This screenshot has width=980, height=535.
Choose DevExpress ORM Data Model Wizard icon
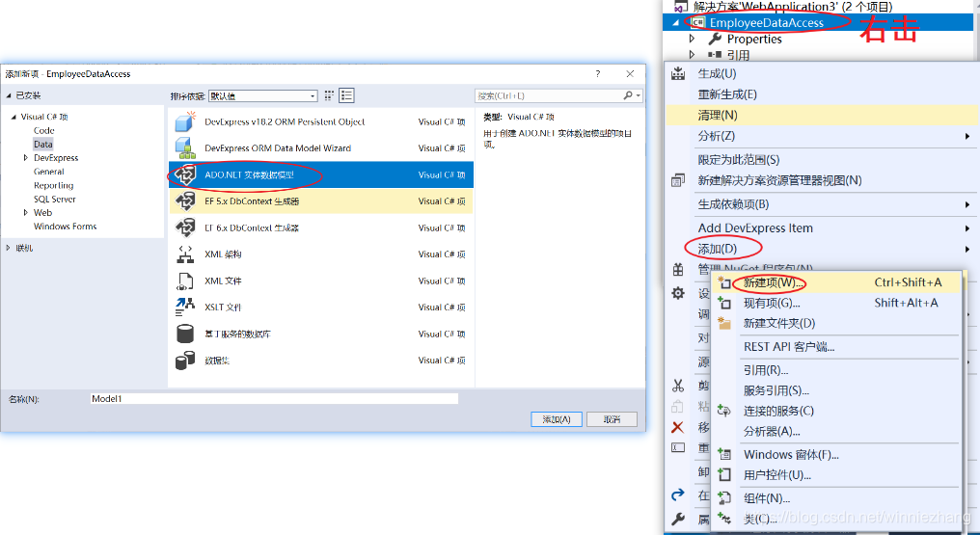pos(185,147)
